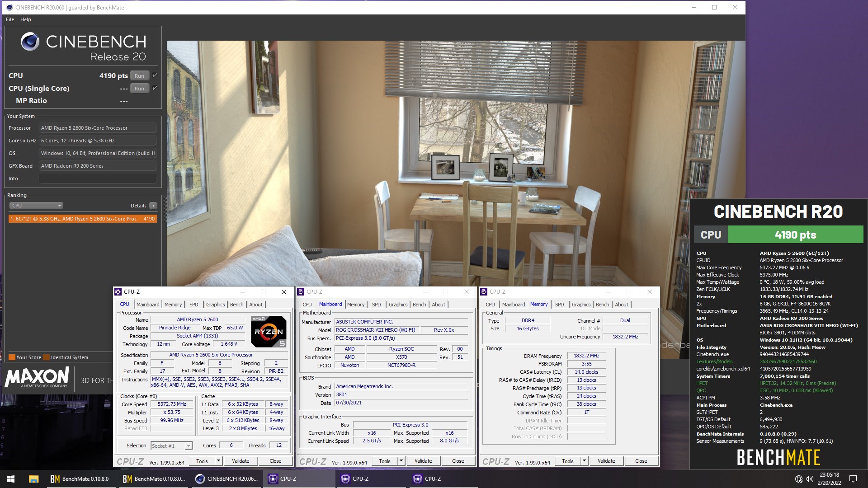Viewport: 868px width, 488px height.
Task: Expand Tools dropdown arrow in CPU tab window
Action: 218,461
